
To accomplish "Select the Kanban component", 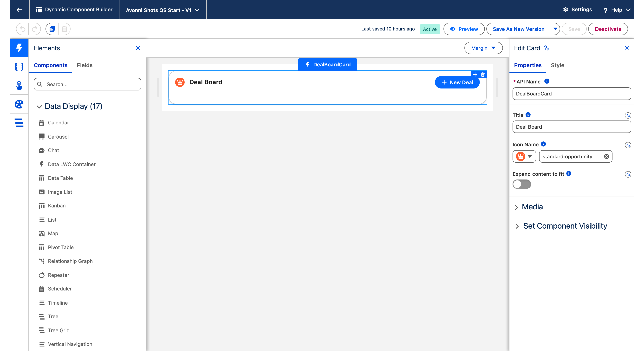I will (57, 206).
